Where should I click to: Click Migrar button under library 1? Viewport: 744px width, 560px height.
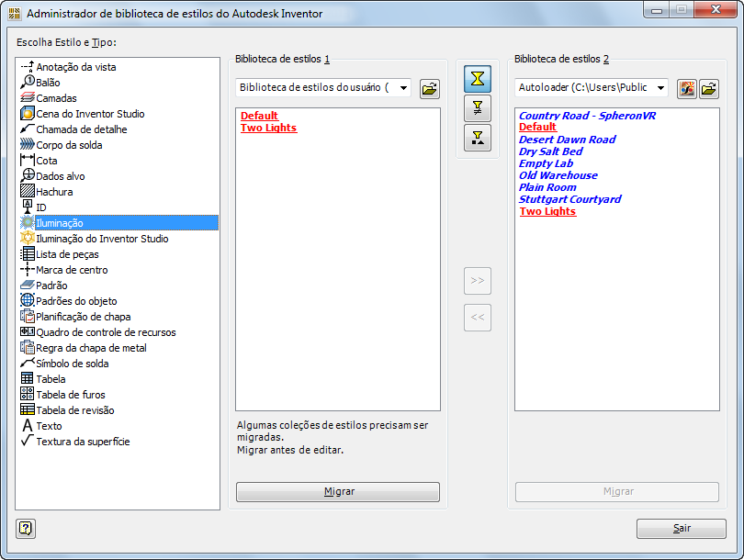click(x=338, y=492)
